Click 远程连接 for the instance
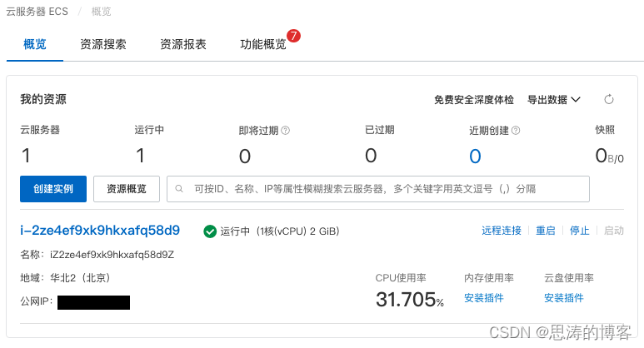Image resolution: width=644 pixels, height=348 pixels. coord(502,231)
